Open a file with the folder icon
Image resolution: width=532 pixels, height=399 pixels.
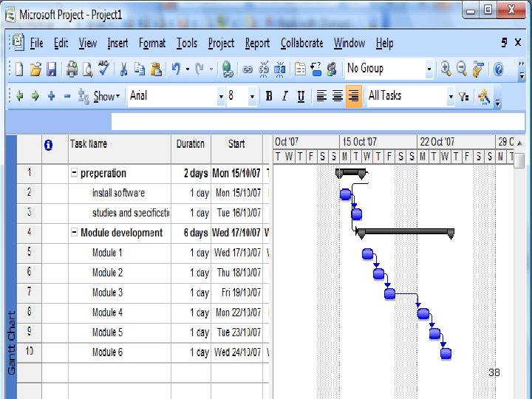[x=35, y=69]
